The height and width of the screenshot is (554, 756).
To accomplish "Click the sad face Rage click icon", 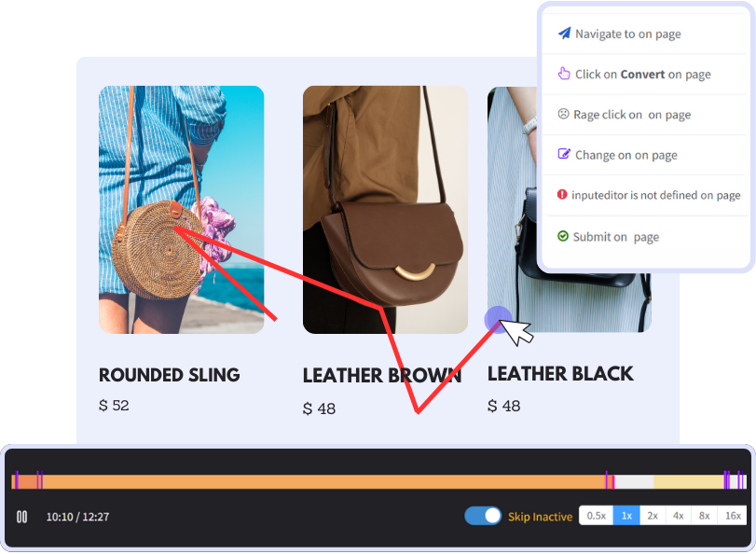I will (x=563, y=114).
